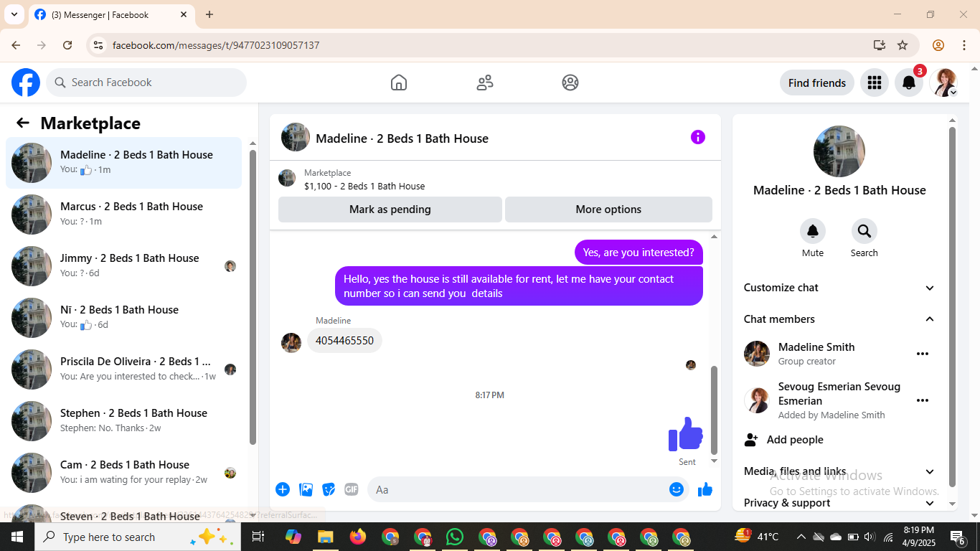This screenshot has width=980, height=551.
Task: Click Add people in chat members
Action: click(x=839, y=440)
